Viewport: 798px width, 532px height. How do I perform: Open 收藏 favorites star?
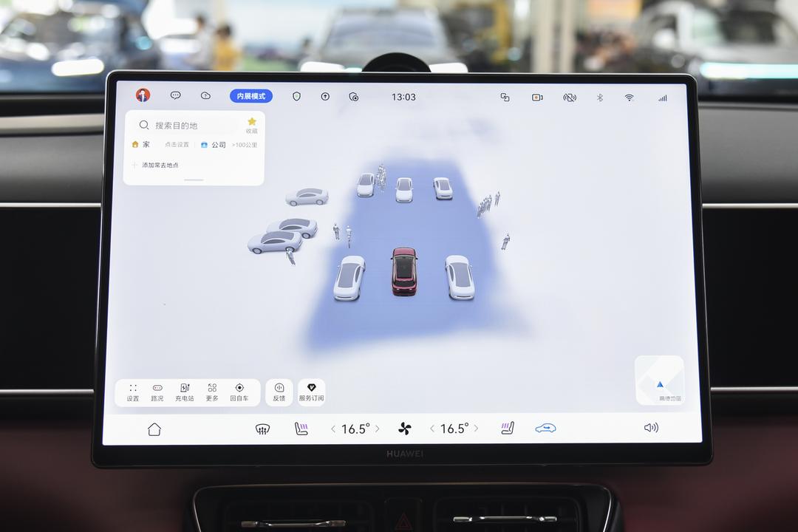252,125
